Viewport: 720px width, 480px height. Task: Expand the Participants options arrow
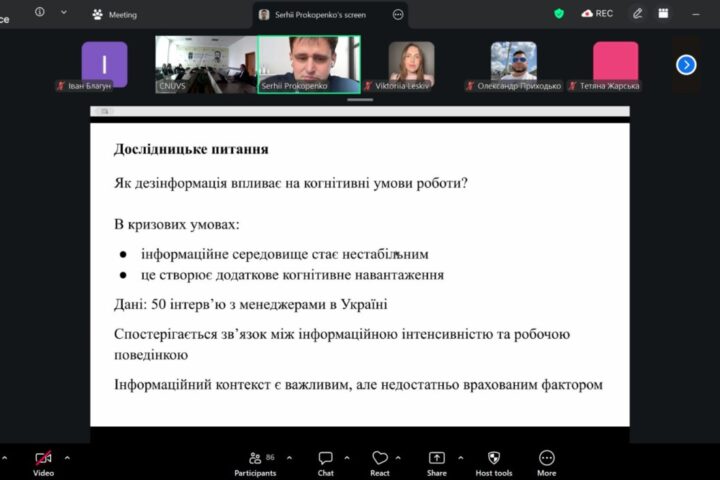[x=289, y=458]
